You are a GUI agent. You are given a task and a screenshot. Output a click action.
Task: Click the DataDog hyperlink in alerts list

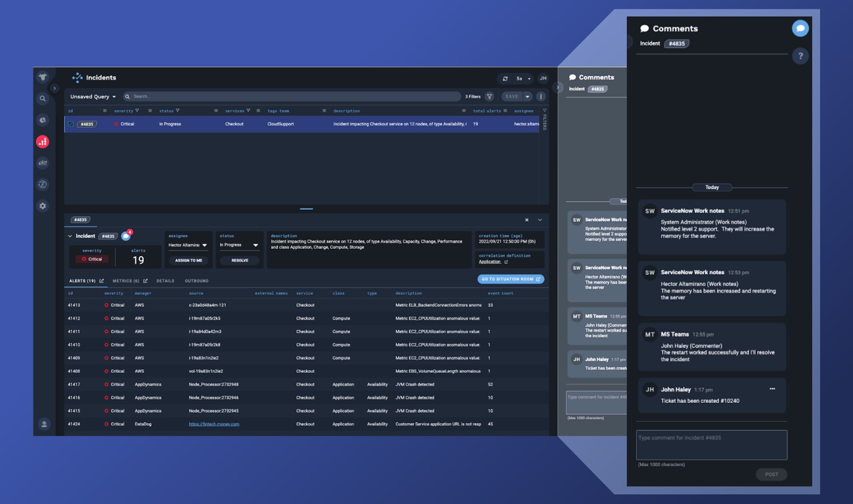point(213,424)
